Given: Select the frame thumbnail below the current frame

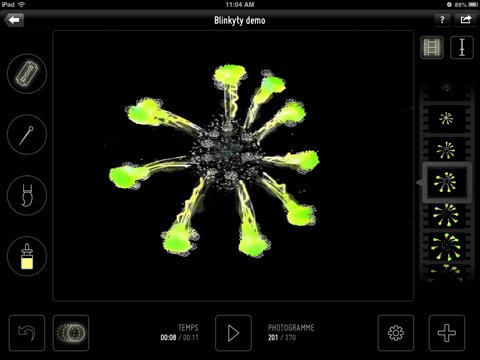Looking at the screenshot, I should click(446, 215).
